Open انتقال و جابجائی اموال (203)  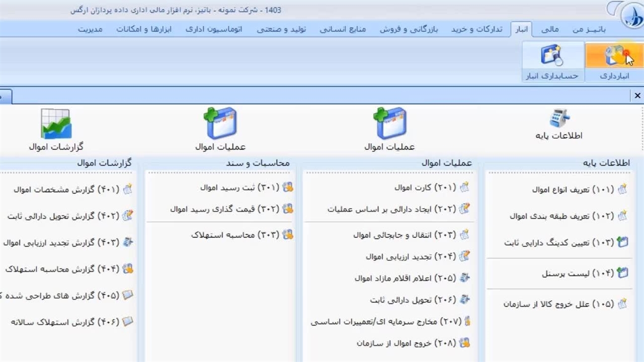tap(404, 235)
